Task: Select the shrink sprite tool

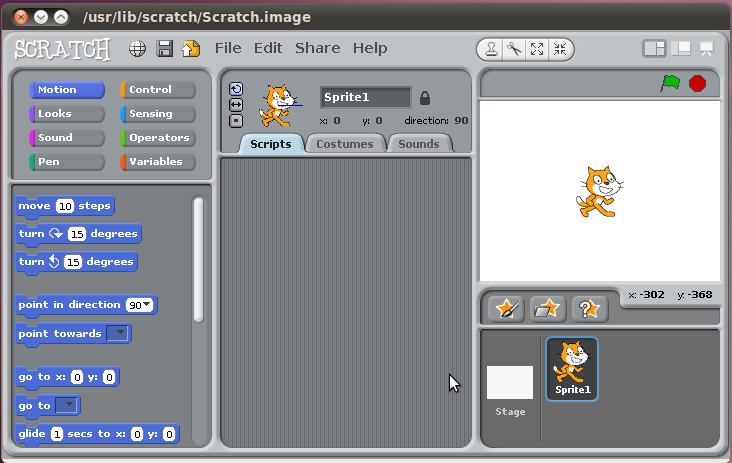Action: pyautogui.click(x=560, y=49)
